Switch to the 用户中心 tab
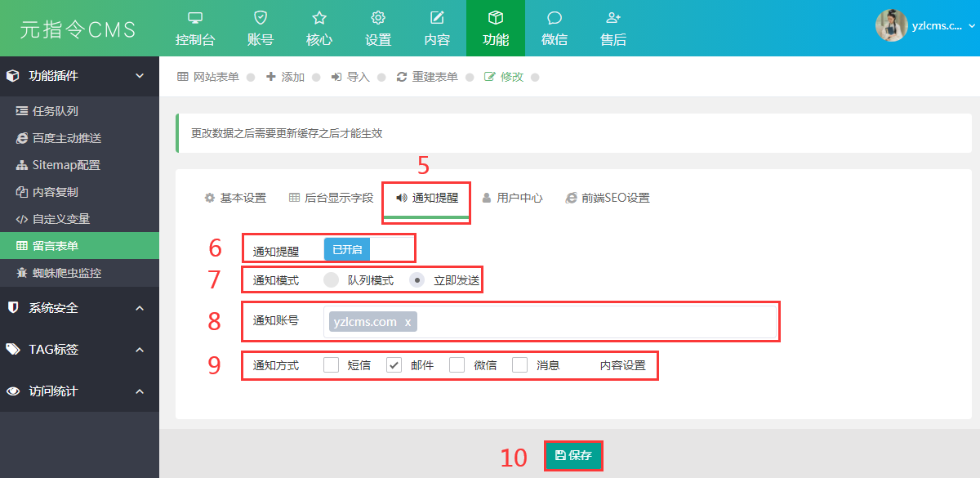The width and height of the screenshot is (980, 478). [512, 198]
